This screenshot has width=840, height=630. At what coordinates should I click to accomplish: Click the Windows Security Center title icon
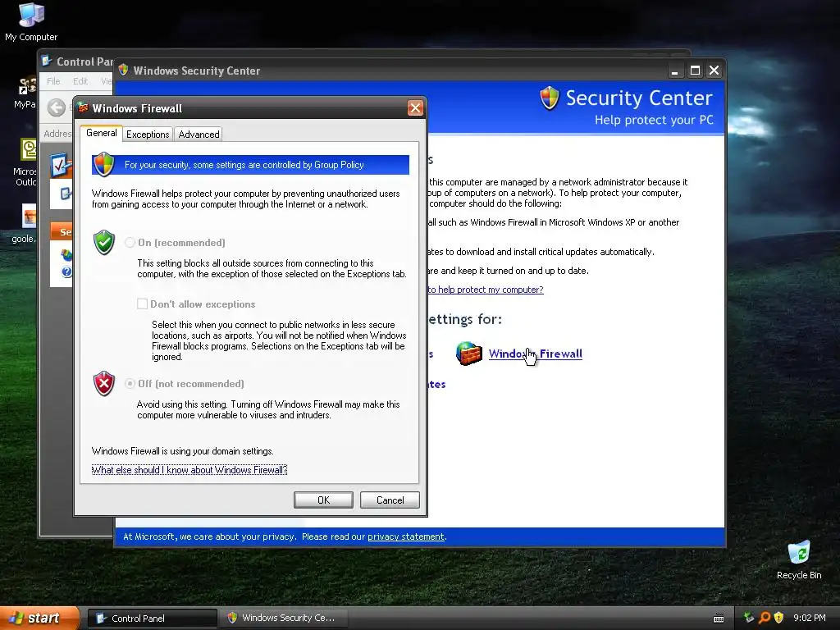[123, 71]
